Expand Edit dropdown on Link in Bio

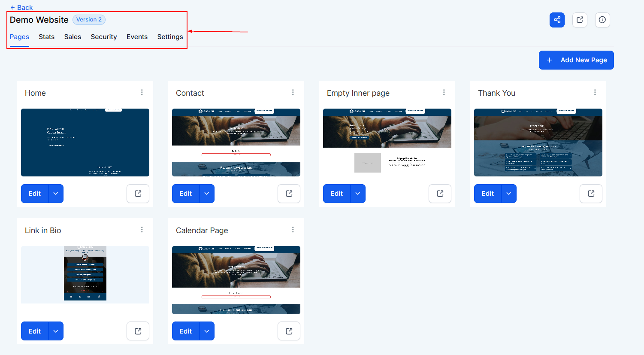tap(56, 331)
